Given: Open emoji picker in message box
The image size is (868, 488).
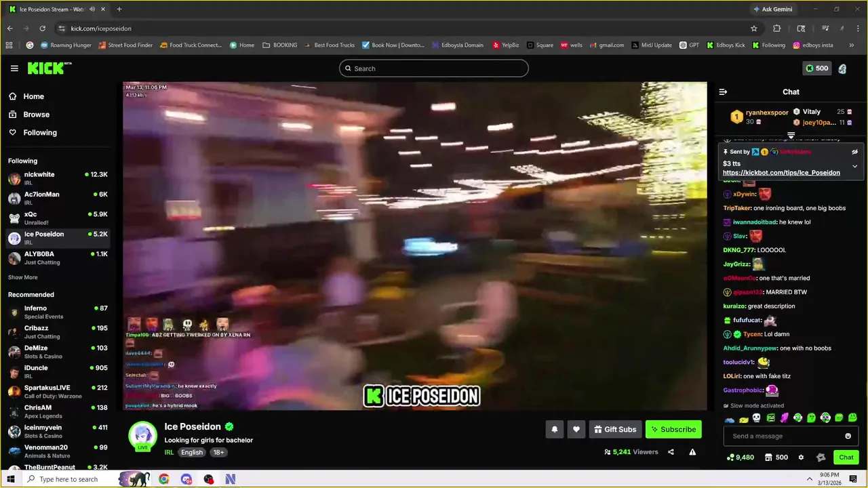Looking at the screenshot, I should (848, 436).
